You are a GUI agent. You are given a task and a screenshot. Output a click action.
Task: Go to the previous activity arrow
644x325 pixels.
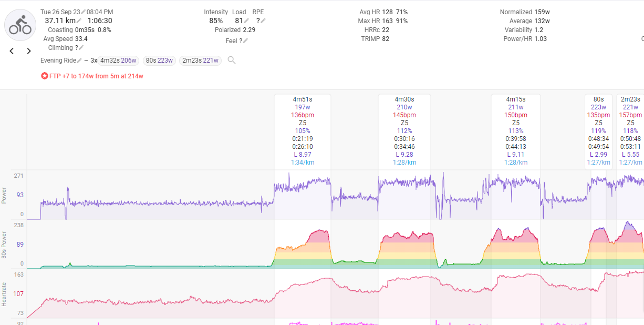pyautogui.click(x=12, y=51)
